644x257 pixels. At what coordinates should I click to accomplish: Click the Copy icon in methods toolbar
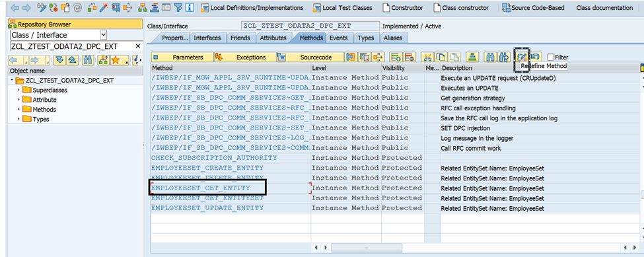tap(441, 57)
